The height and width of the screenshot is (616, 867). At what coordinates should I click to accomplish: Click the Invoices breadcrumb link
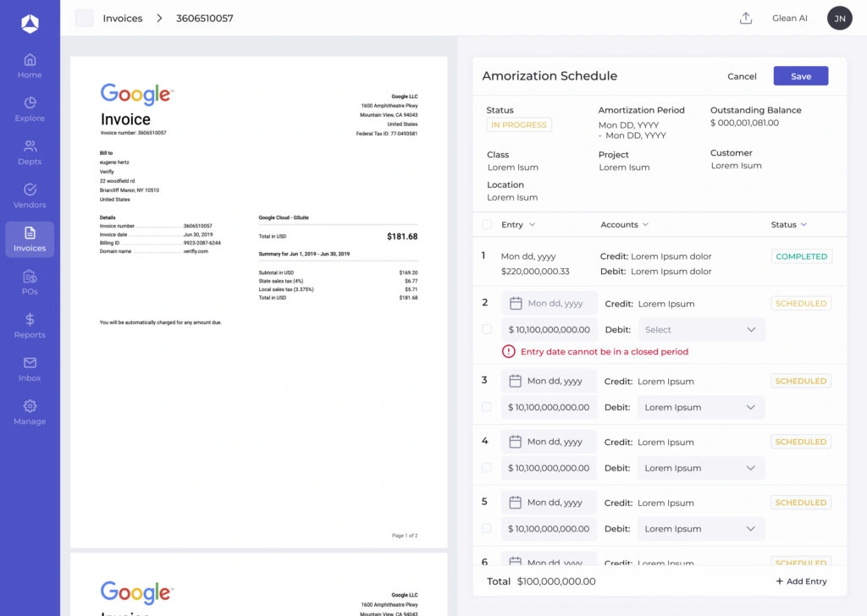[123, 19]
